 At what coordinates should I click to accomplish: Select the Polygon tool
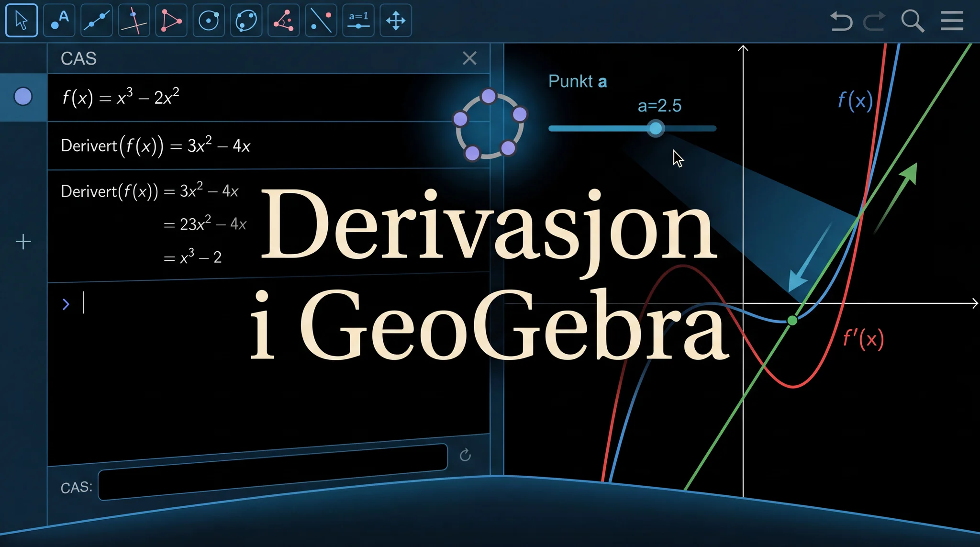pos(171,20)
